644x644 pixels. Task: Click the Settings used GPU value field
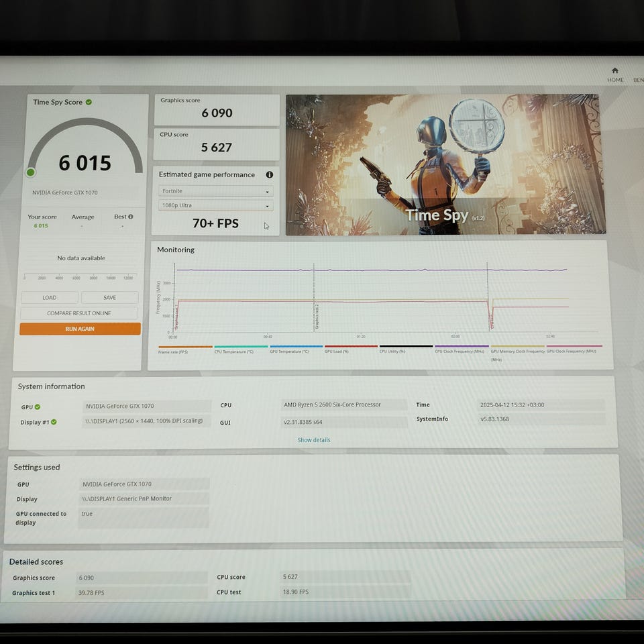point(144,484)
